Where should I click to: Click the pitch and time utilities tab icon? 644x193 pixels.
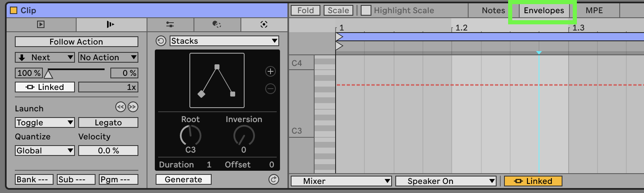[170, 25]
